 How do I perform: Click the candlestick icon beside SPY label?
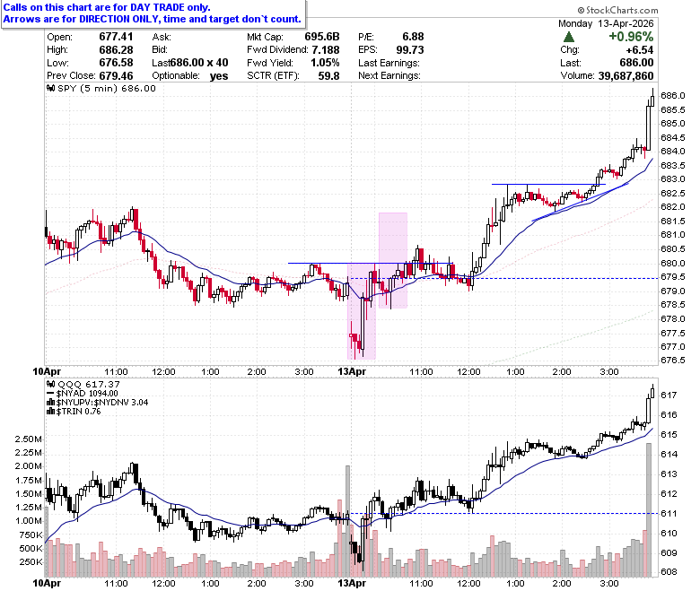point(50,88)
